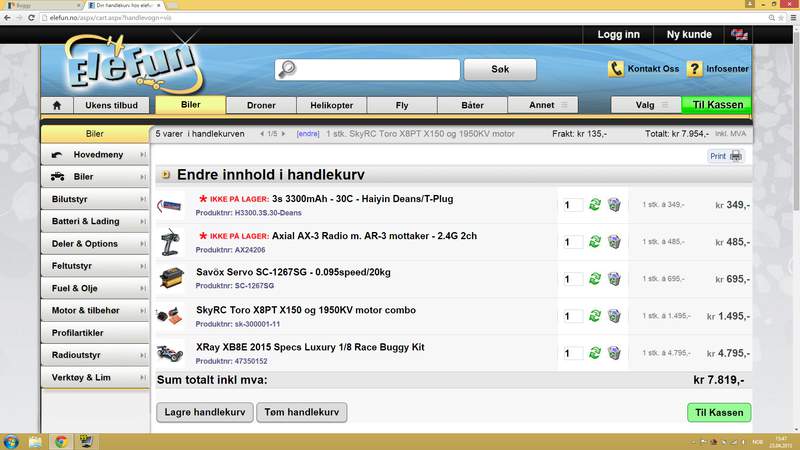This screenshot has height=450, width=800.
Task: Click the home icon in navigation bar
Action: point(57,105)
